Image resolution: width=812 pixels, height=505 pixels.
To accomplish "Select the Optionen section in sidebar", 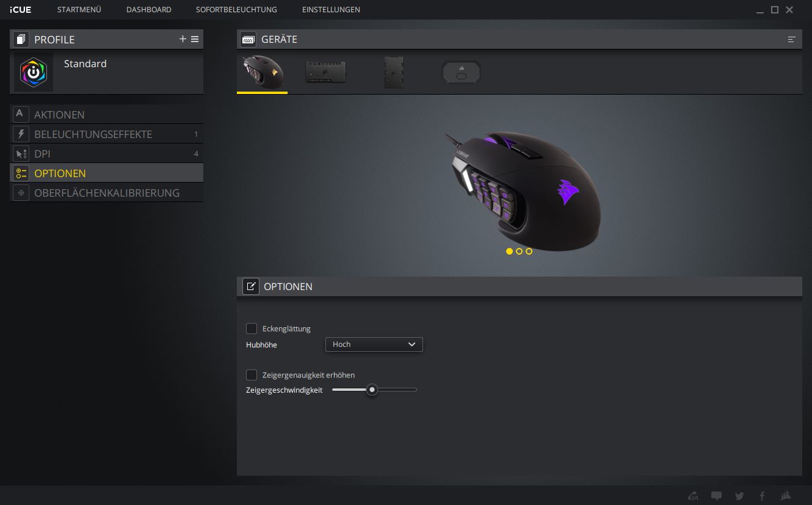I will tap(107, 173).
